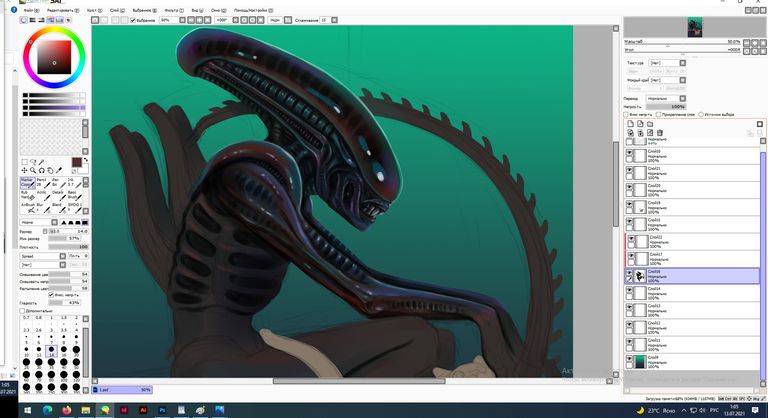Image resolution: width=768 pixels, height=418 pixels.
Task: Toggle visibility of layer Слой21
Action: pyautogui.click(x=630, y=170)
